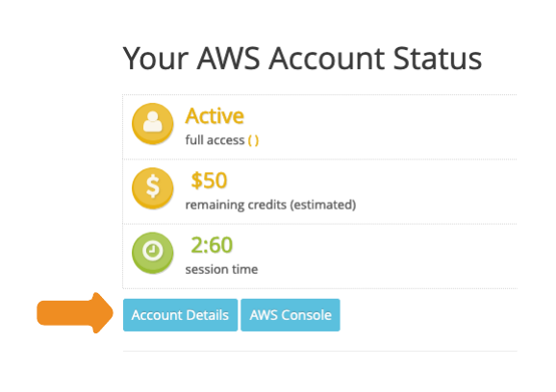This screenshot has height=392, width=556.
Task: Click the Your AWS Account Status heading
Action: (302, 59)
